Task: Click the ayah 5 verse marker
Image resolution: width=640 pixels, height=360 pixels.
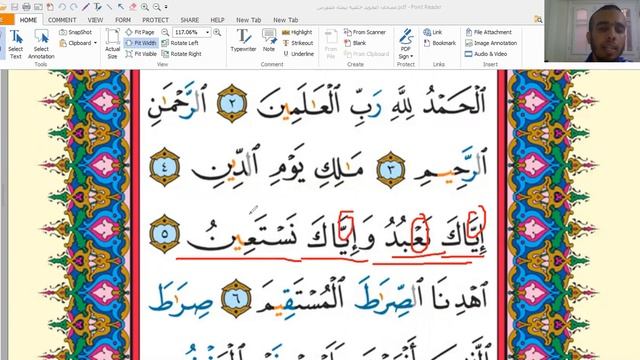Action: (164, 234)
